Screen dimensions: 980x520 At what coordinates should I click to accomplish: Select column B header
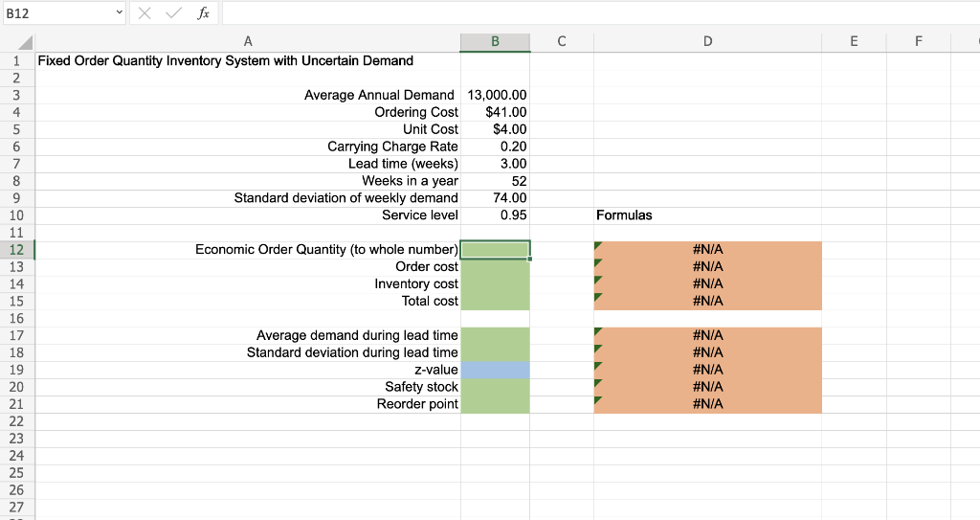[x=495, y=41]
